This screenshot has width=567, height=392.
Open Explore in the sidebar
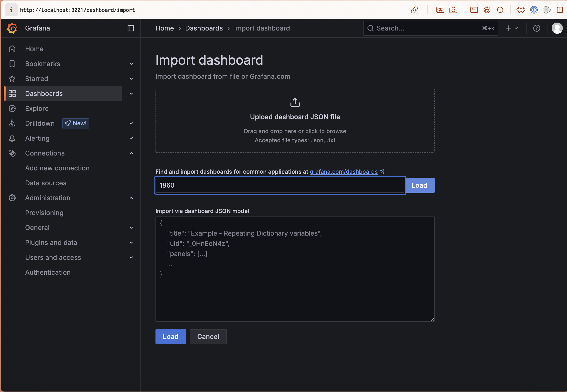click(x=37, y=108)
